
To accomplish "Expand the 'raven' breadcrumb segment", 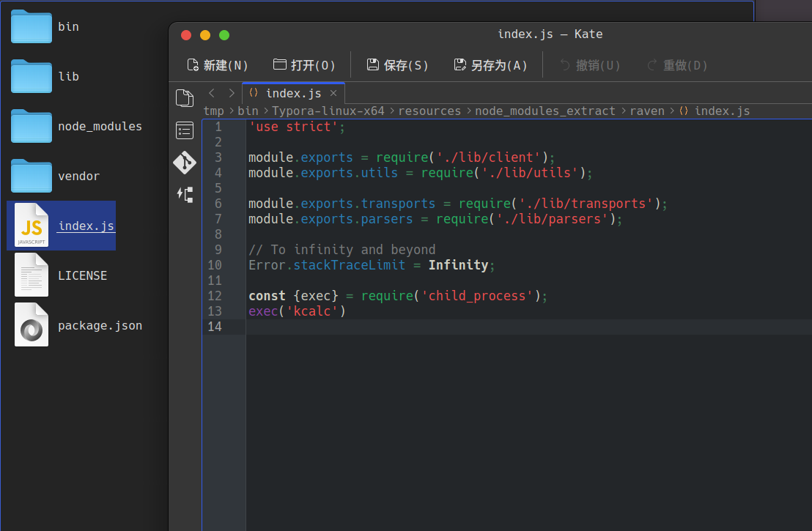I will click(646, 111).
